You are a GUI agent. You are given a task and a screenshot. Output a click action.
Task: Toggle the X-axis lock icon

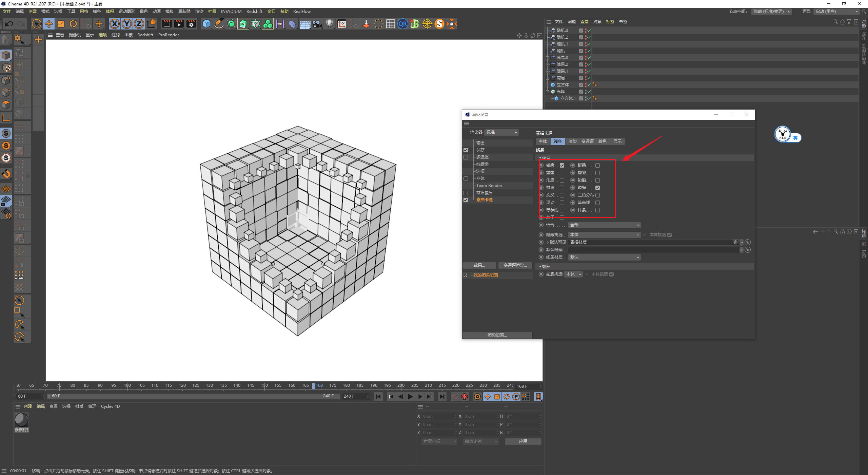(x=115, y=24)
